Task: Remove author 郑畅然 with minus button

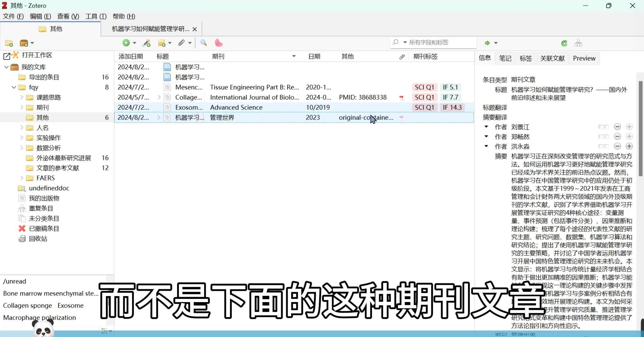Action: (618, 136)
